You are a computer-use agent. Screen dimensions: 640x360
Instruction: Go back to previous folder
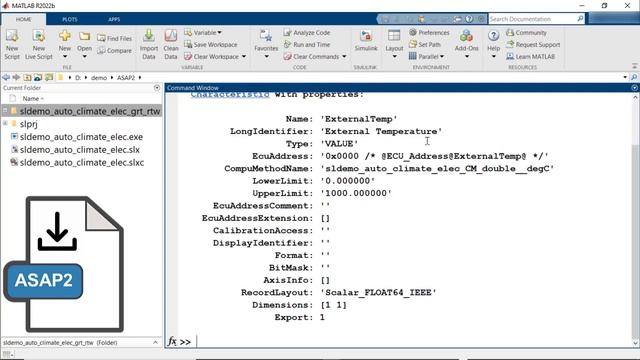tap(6, 77)
